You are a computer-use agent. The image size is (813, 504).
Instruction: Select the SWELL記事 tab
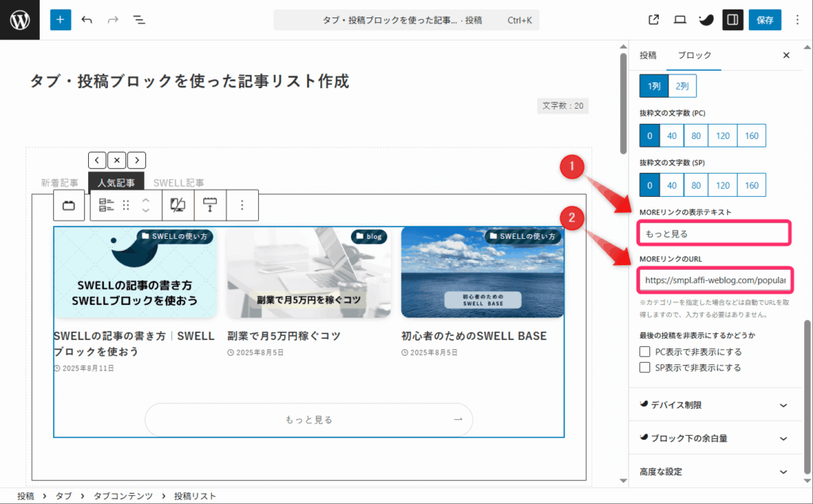pyautogui.click(x=179, y=183)
